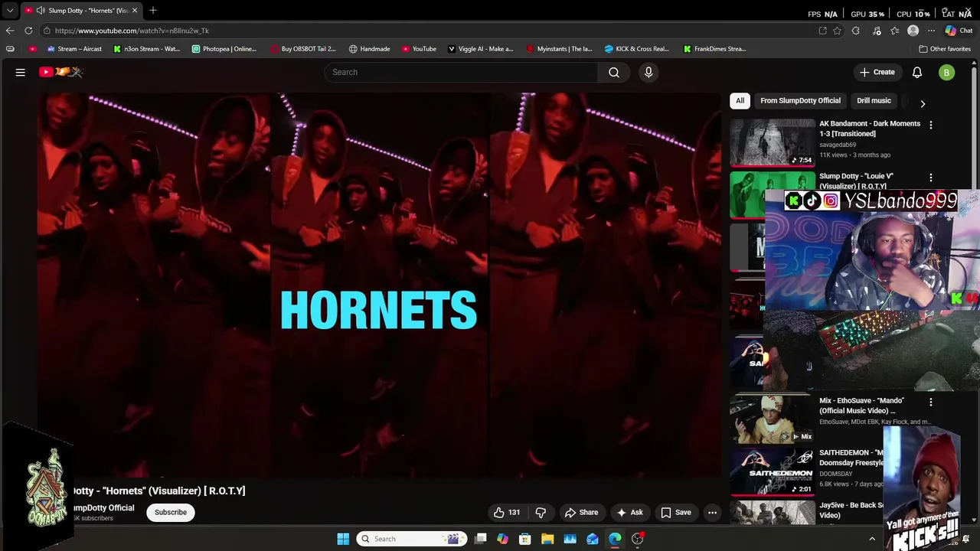Open Myinstants bookmark
The image size is (980, 551).
[559, 49]
